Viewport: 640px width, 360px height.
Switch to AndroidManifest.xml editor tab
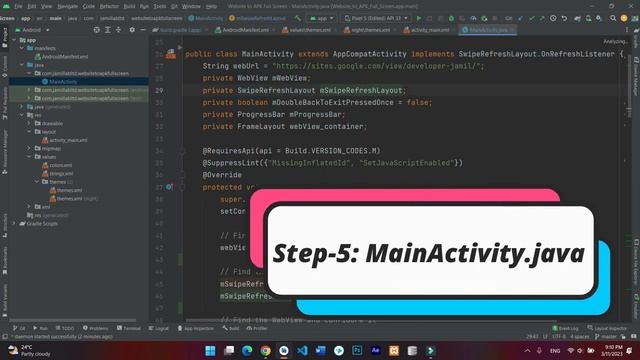pos(245,30)
